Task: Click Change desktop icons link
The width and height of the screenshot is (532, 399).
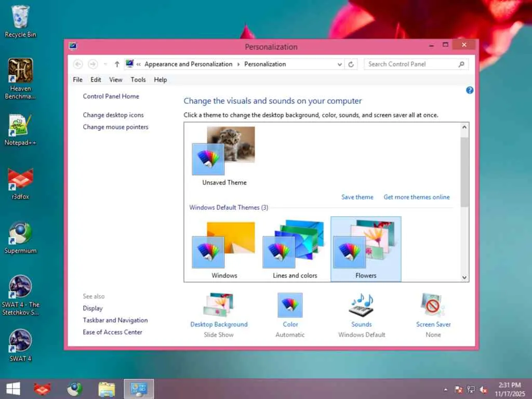Action: pos(113,115)
